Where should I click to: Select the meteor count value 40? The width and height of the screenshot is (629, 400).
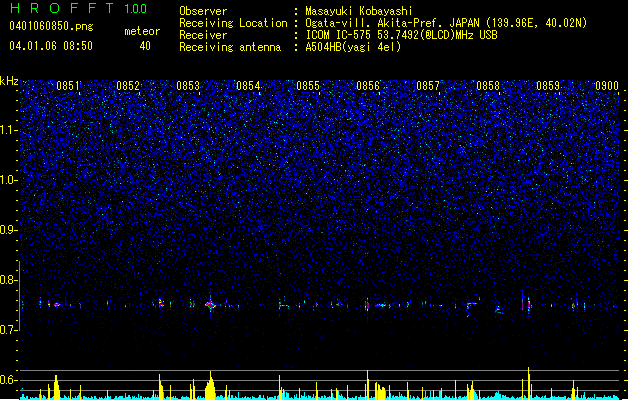(x=145, y=46)
